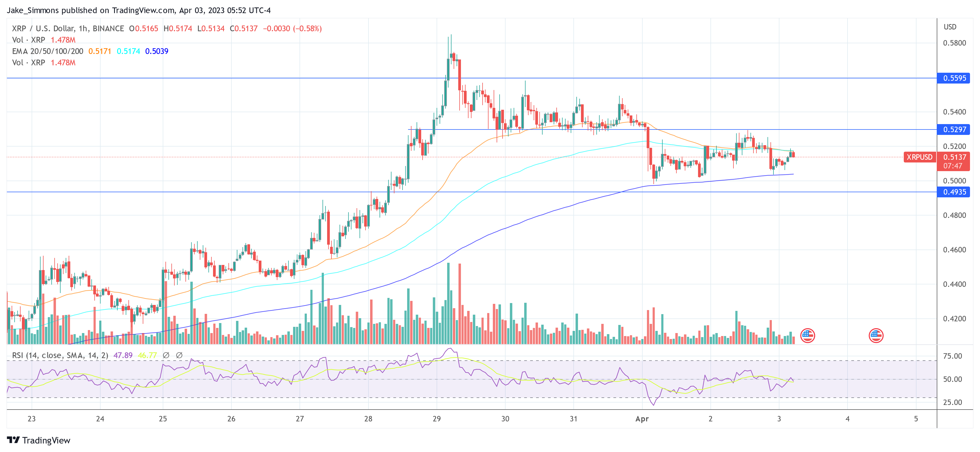Click the blue EMA value 0.5039

click(157, 51)
